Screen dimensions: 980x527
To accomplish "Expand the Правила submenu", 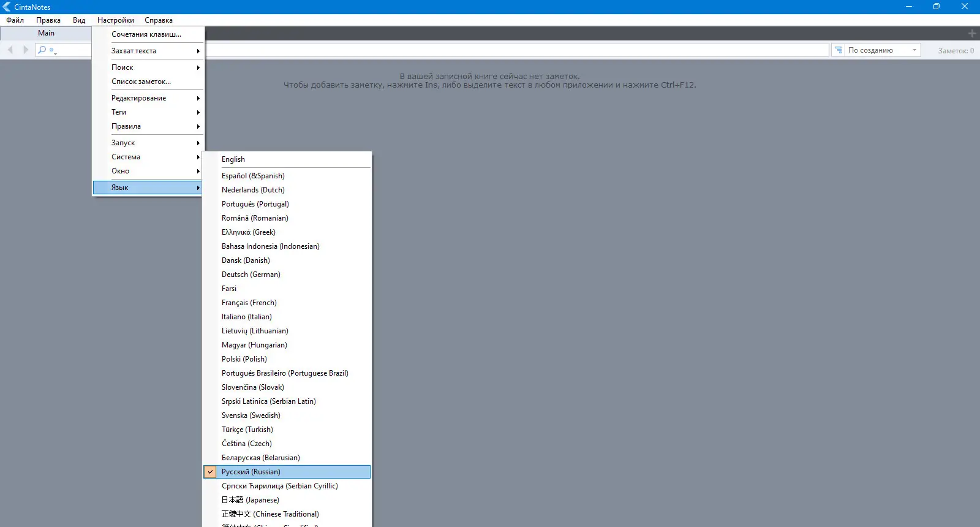I will pyautogui.click(x=148, y=126).
